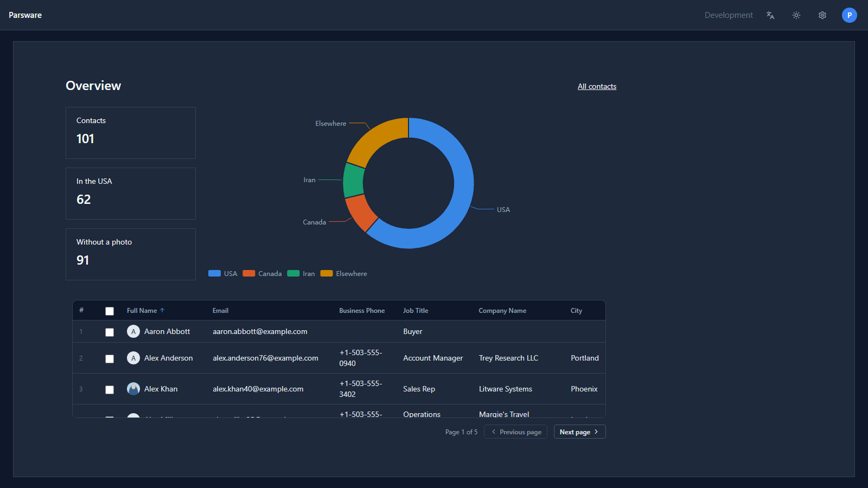Open the Without a photo 91 card
868x488 pixels.
[x=131, y=254]
